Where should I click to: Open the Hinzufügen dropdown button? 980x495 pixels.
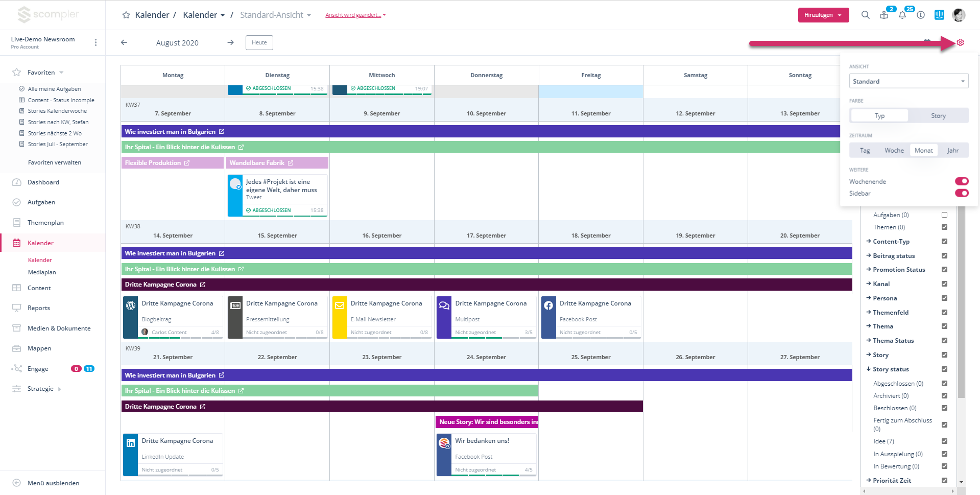coord(823,15)
